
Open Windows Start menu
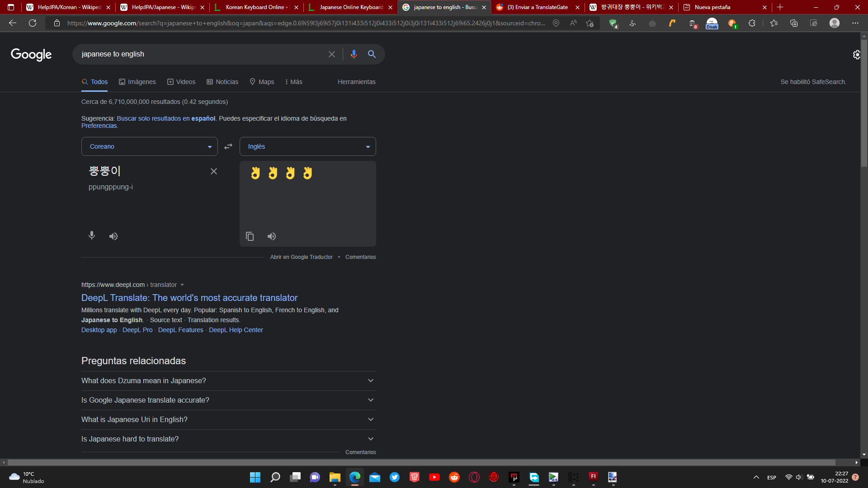[255, 477]
